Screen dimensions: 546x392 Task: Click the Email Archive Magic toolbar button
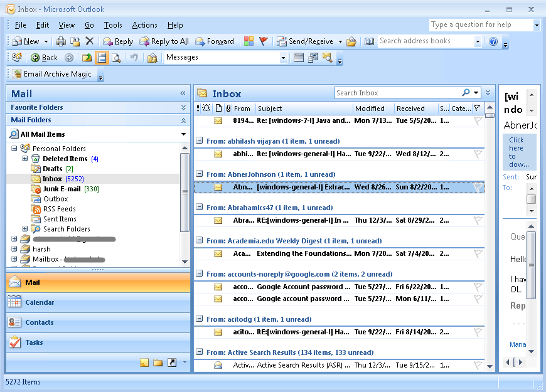pyautogui.click(x=52, y=74)
